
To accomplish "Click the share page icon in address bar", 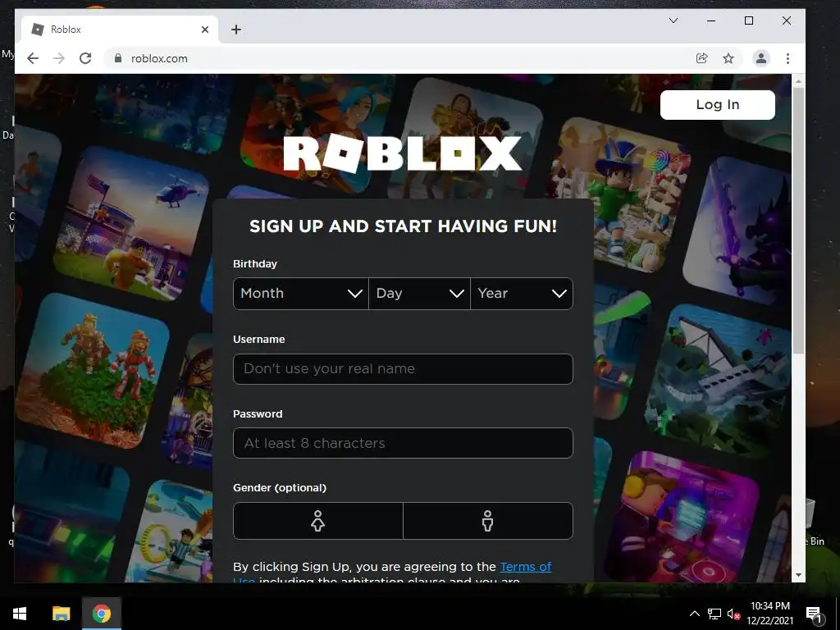I will (702, 58).
